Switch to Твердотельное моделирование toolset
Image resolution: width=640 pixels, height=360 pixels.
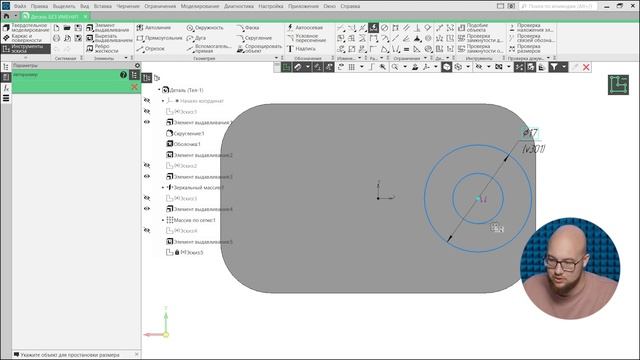[26, 28]
